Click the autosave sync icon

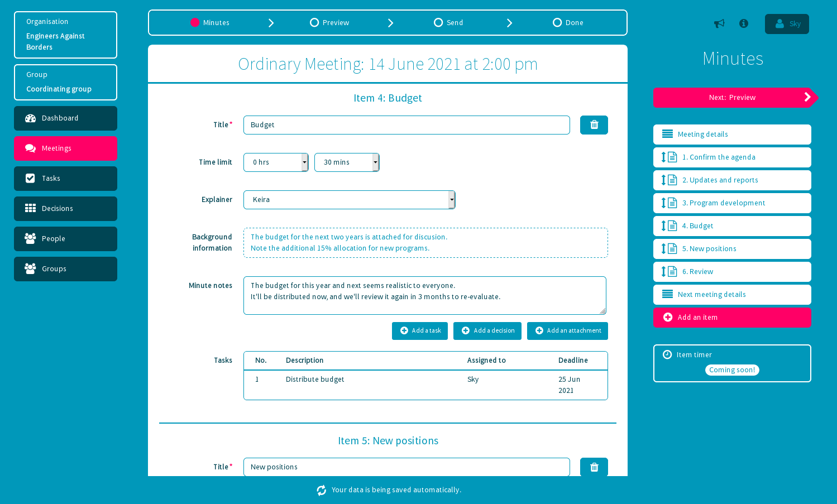pos(322,490)
